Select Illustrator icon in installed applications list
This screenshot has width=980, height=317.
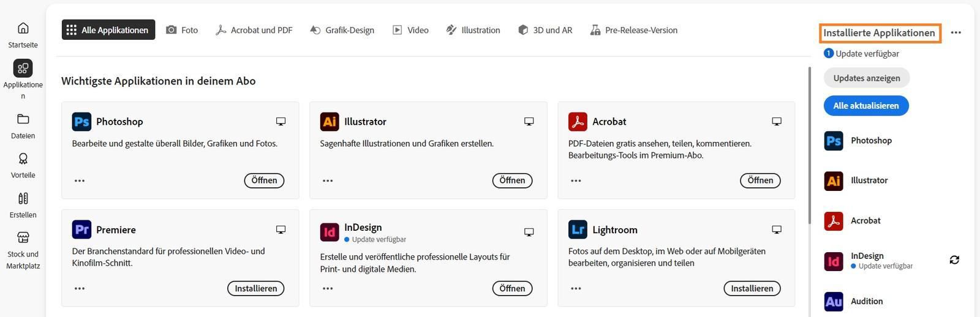click(x=834, y=181)
